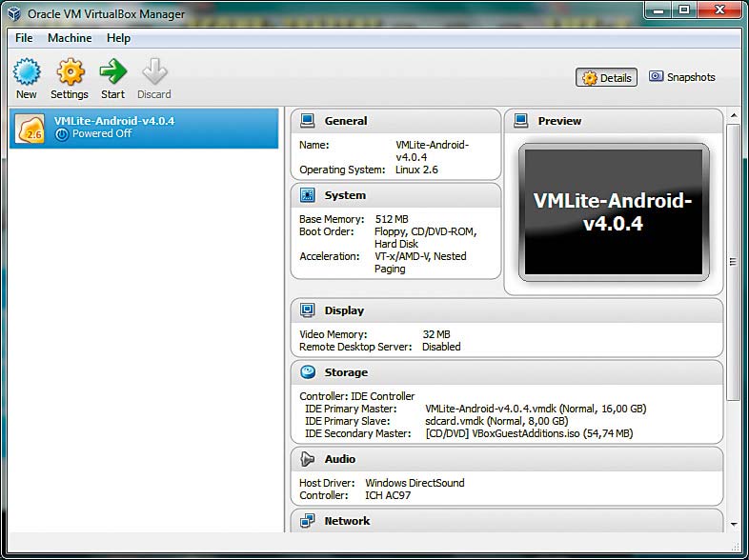The height and width of the screenshot is (560, 749).
Task: Maximize the VirtualBox Manager window
Action: click(x=684, y=10)
